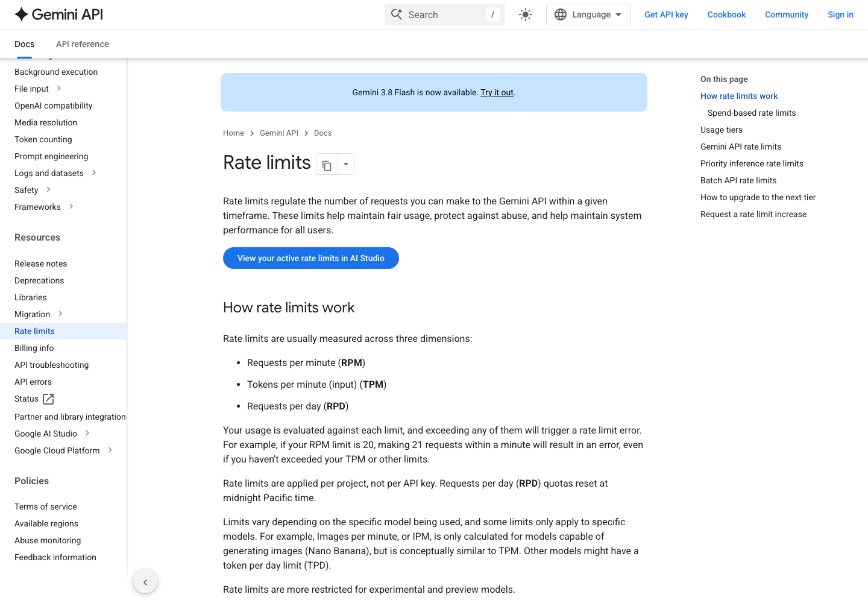Click the globe icon in Language selector
Viewport: 868px width, 603px height.
[x=561, y=14]
